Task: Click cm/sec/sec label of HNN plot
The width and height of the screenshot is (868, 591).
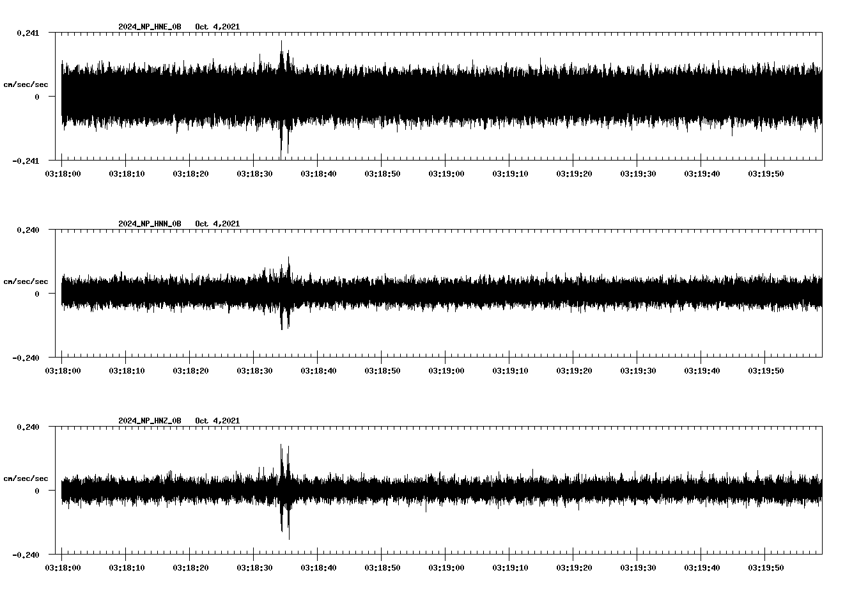Action: 26,281
